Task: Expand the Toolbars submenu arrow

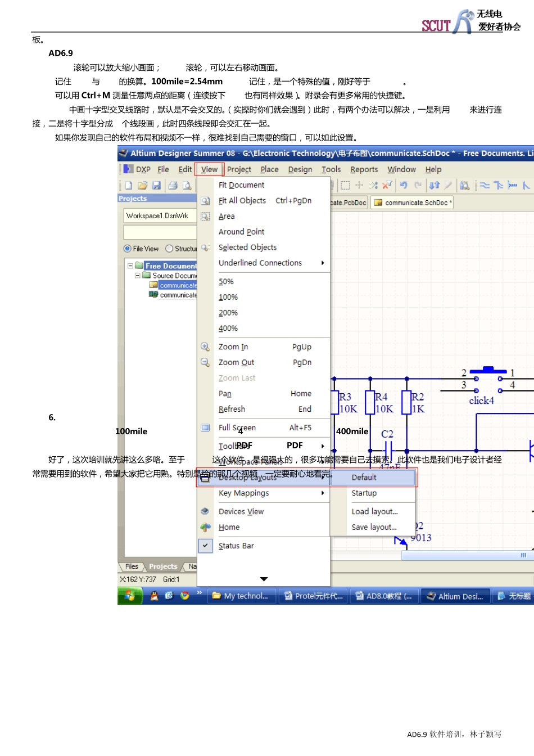Action: click(x=323, y=446)
